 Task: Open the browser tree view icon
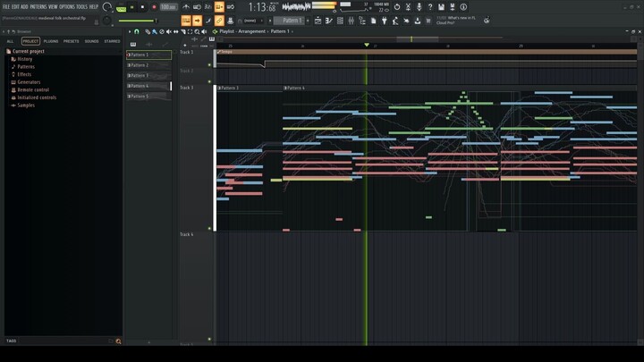click(362, 21)
